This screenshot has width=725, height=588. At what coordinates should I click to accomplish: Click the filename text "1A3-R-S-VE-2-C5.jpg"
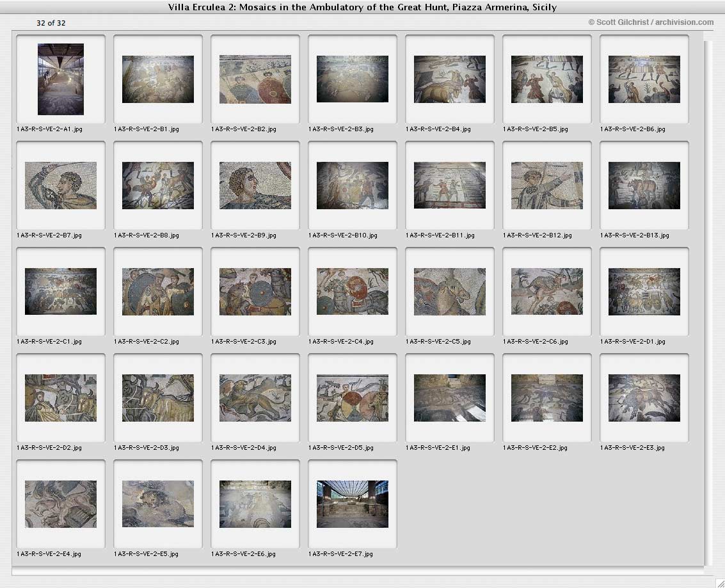tap(438, 342)
